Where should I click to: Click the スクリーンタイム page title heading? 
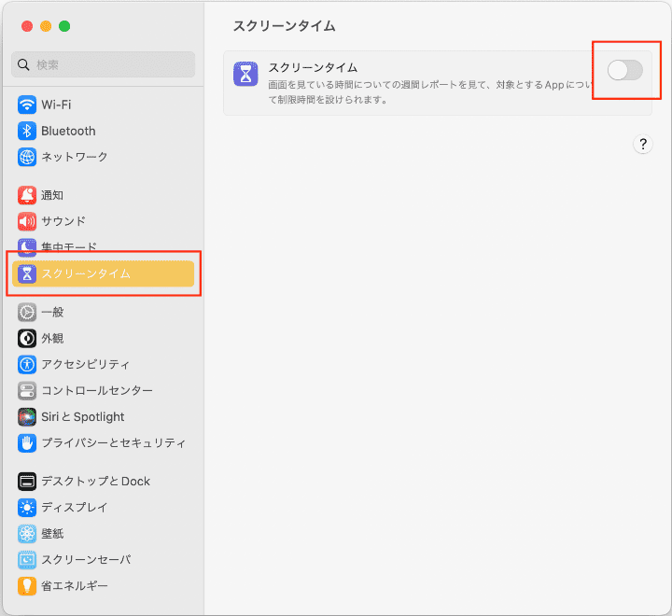pos(284,26)
